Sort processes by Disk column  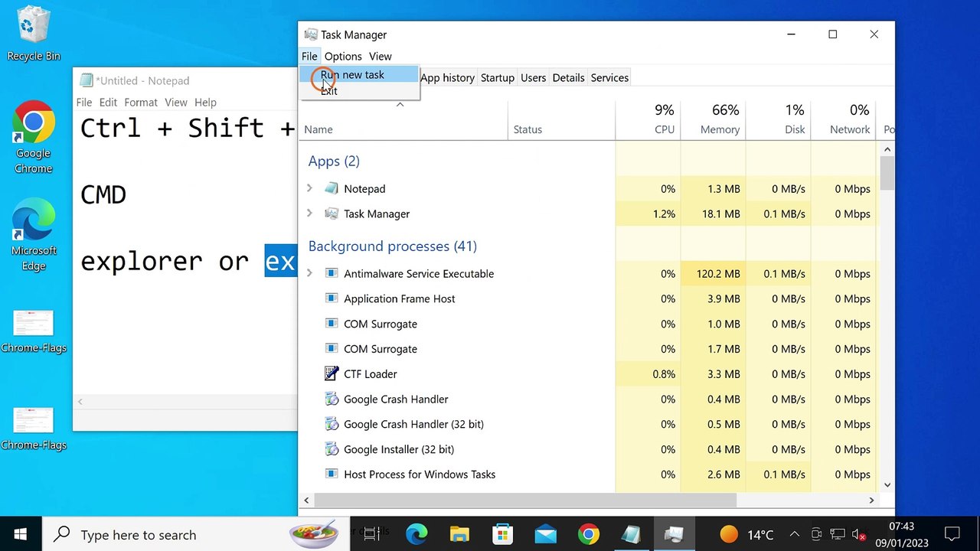coord(778,120)
